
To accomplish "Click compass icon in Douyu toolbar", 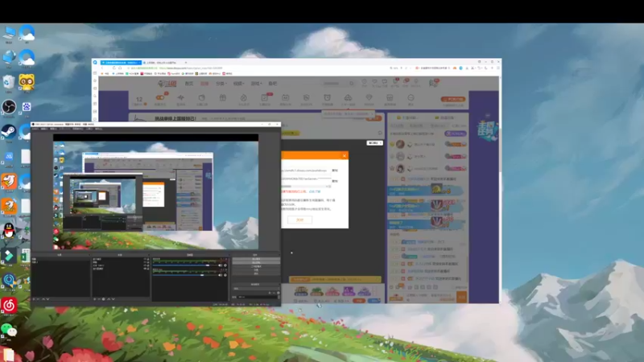I will 244,98.
